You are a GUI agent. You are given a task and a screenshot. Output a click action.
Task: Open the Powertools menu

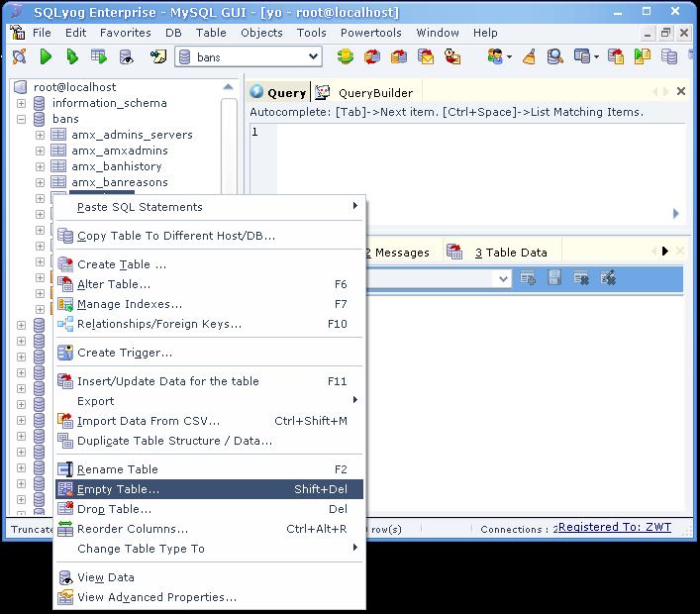(371, 33)
